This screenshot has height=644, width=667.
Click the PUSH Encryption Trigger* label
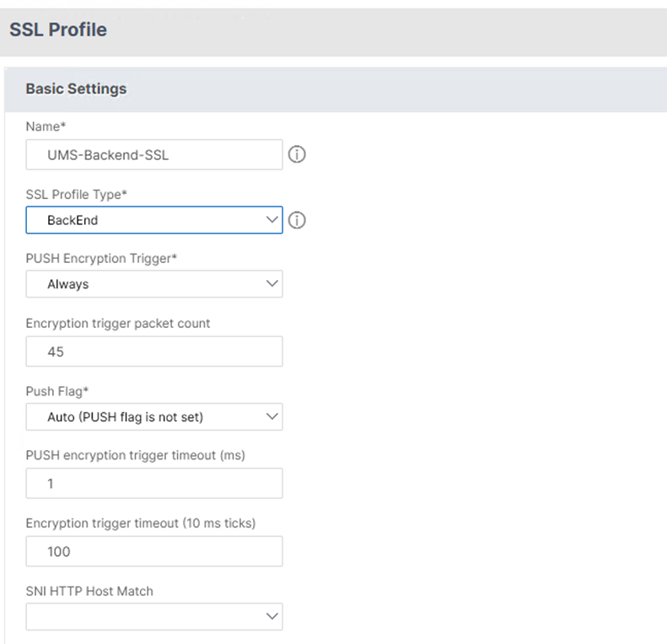pyautogui.click(x=101, y=258)
